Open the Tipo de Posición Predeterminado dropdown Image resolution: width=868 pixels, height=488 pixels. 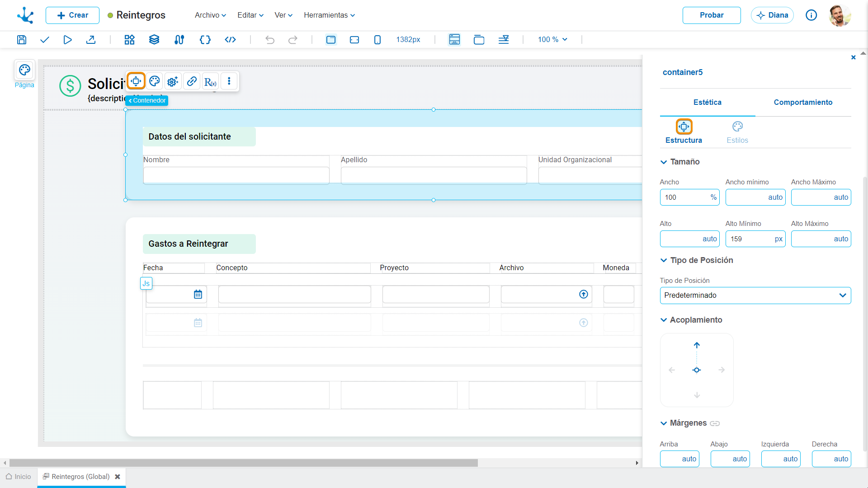coord(755,296)
